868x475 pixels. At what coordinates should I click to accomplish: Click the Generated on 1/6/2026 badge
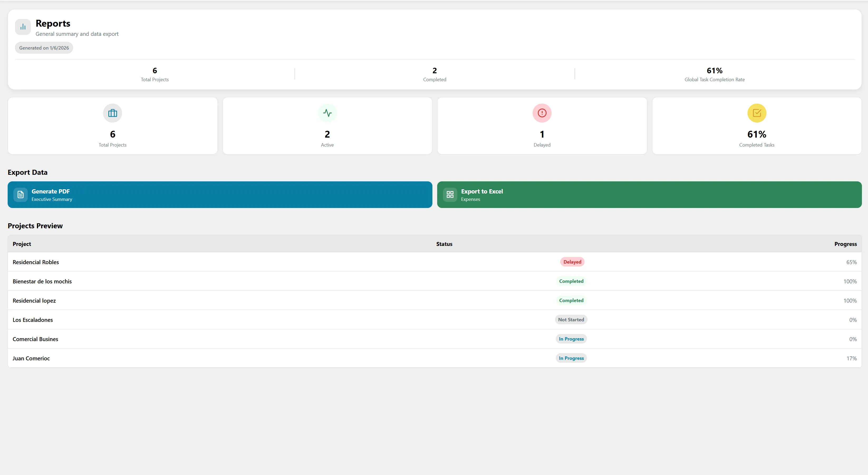tap(44, 48)
